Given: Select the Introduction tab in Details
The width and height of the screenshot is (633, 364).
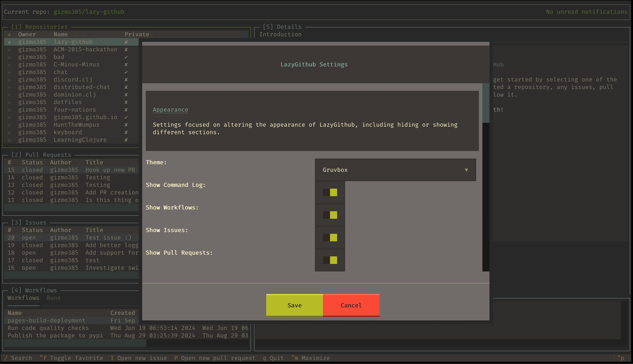Looking at the screenshot, I should pos(280,34).
